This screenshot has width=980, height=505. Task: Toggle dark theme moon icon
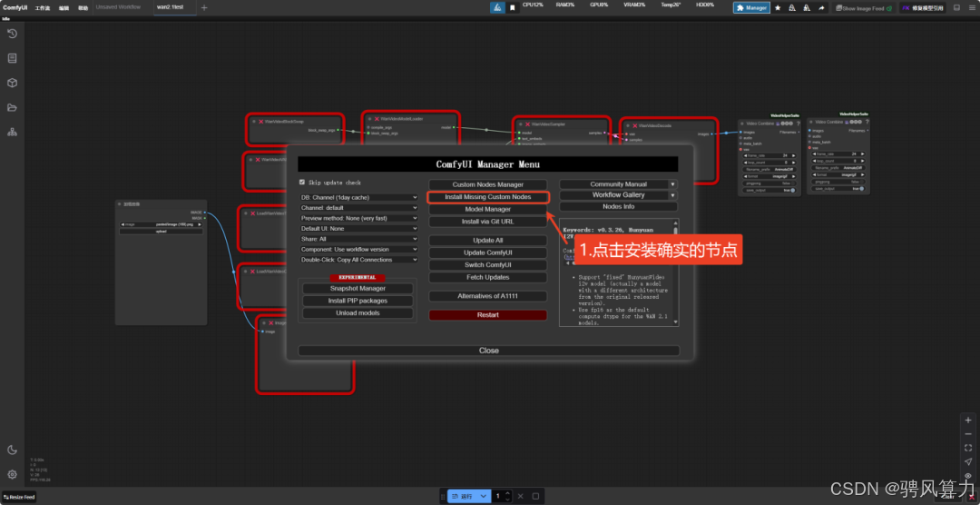tap(12, 450)
